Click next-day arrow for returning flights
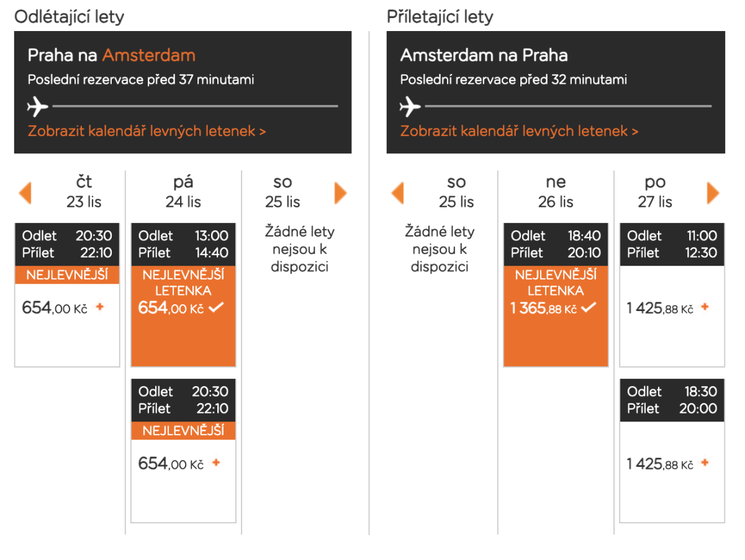Viewport: 745px width, 560px height. 713,192
